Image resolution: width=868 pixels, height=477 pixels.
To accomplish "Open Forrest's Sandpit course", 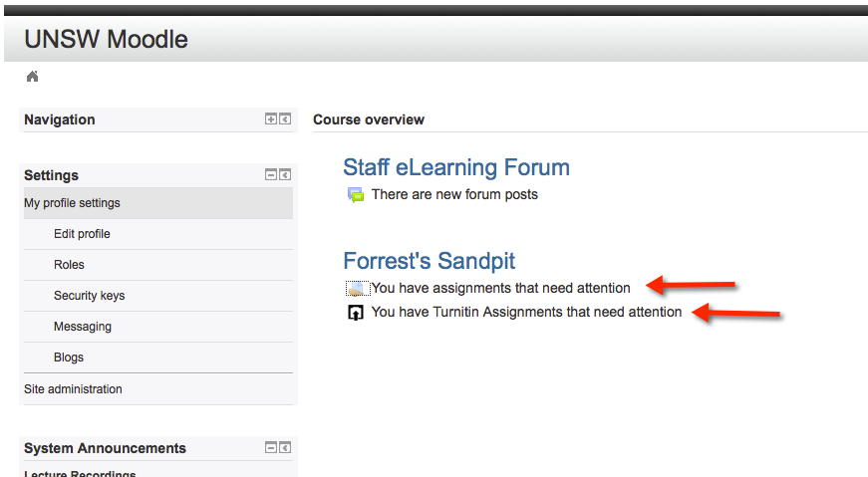I will point(430,261).
